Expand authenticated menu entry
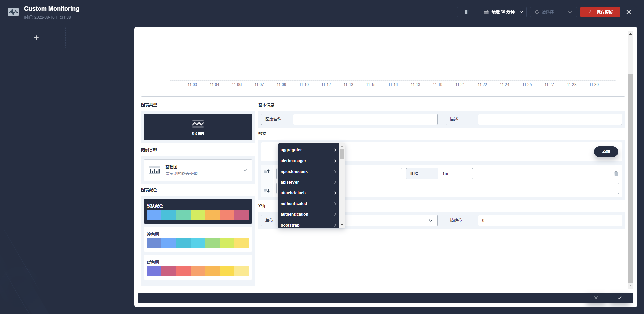 pos(309,204)
